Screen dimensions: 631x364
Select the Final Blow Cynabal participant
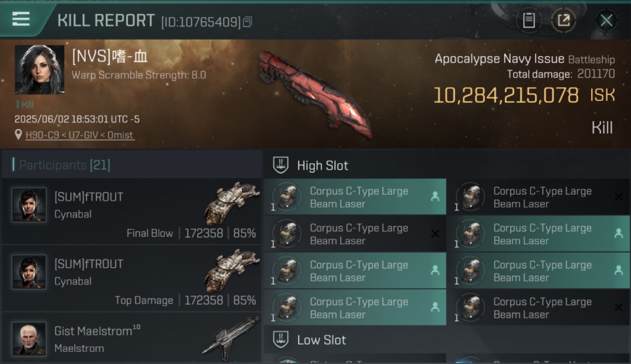(132, 212)
